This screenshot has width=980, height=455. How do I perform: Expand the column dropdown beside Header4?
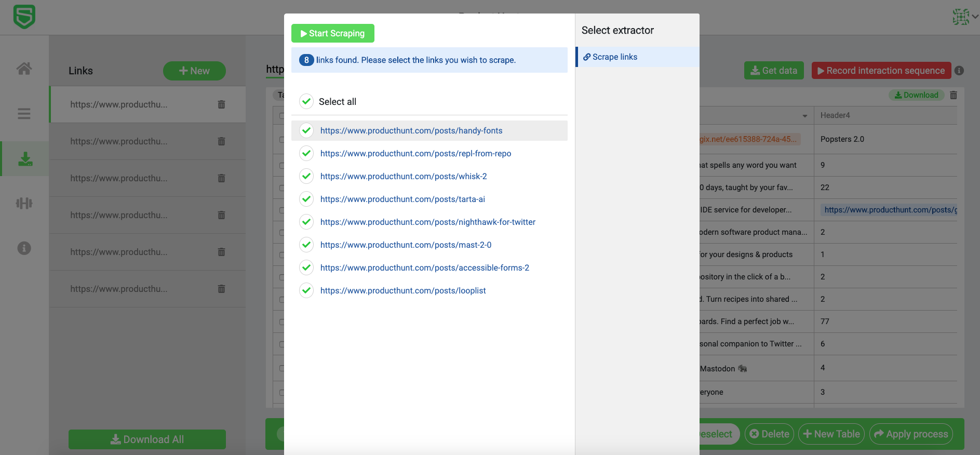(805, 116)
